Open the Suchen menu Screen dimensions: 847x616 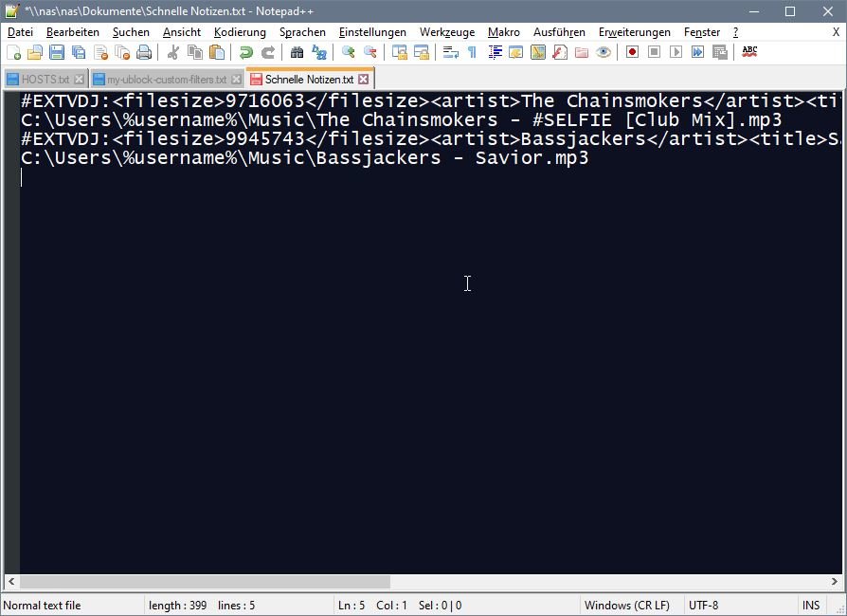[131, 32]
